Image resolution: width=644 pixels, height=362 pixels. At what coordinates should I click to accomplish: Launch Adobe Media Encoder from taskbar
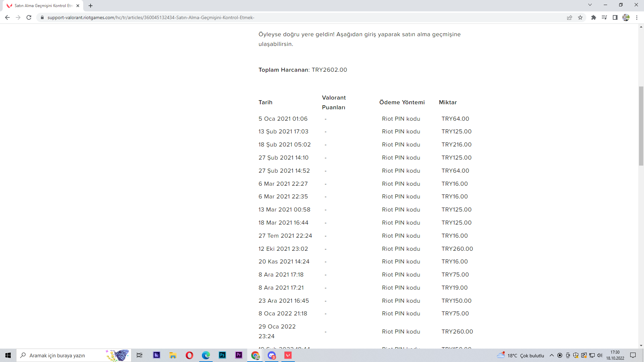(157, 355)
